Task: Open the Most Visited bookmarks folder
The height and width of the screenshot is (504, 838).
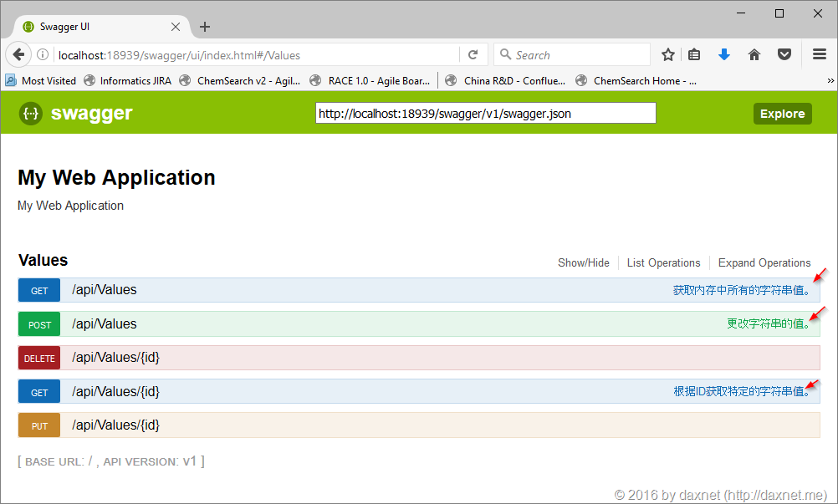Action: [41, 80]
